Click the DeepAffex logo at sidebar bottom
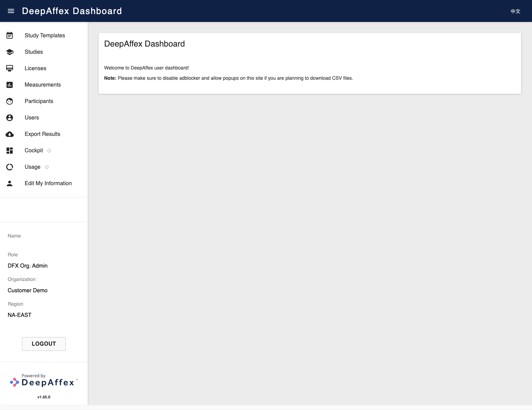 [x=44, y=381]
